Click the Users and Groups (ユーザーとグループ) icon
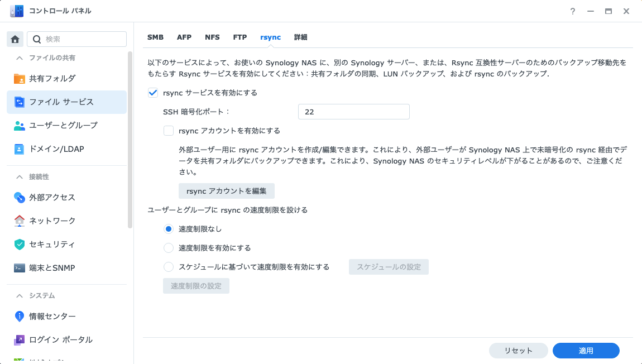642x364 pixels. pos(19,126)
